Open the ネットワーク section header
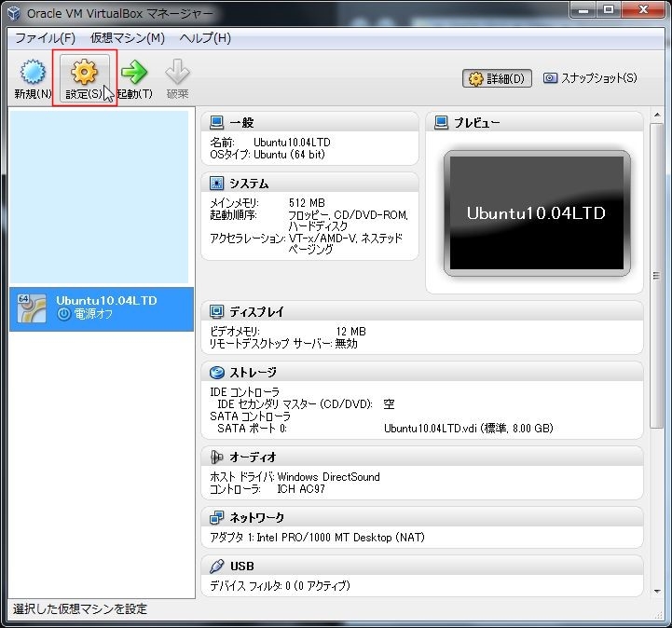The height and width of the screenshot is (628, 672). click(x=256, y=518)
